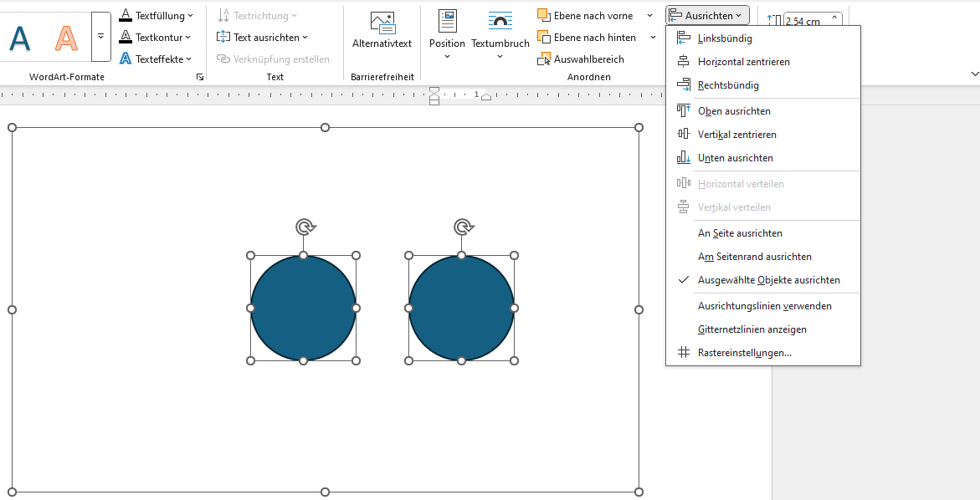Open the WordArt-Formate dialog launcher

click(200, 77)
